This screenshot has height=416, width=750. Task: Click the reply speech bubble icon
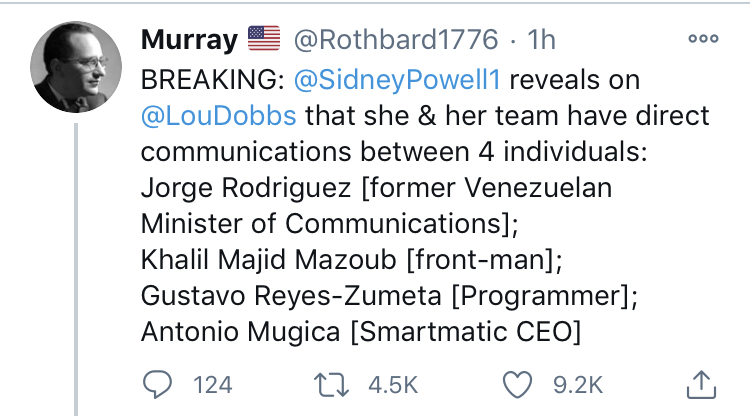pyautogui.click(x=157, y=385)
